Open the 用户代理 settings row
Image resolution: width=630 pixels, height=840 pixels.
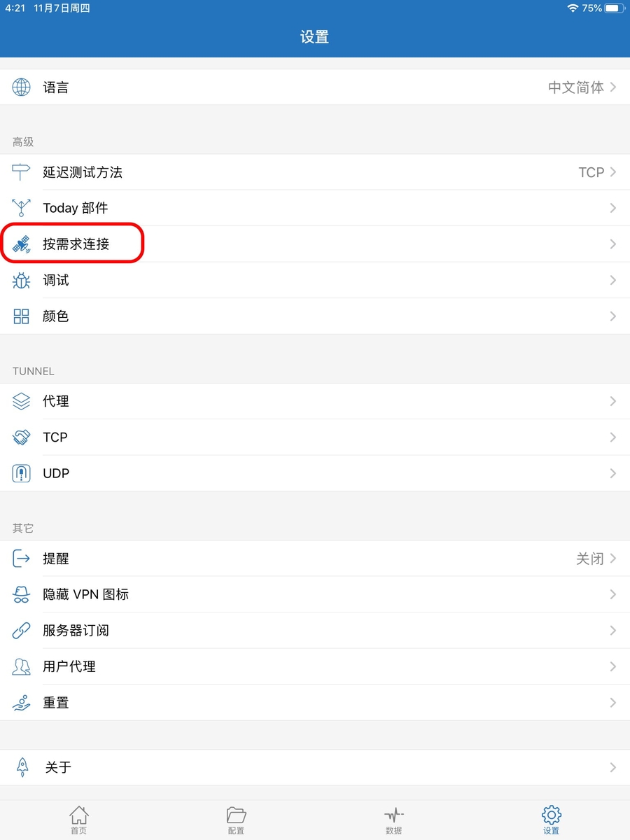pos(315,667)
